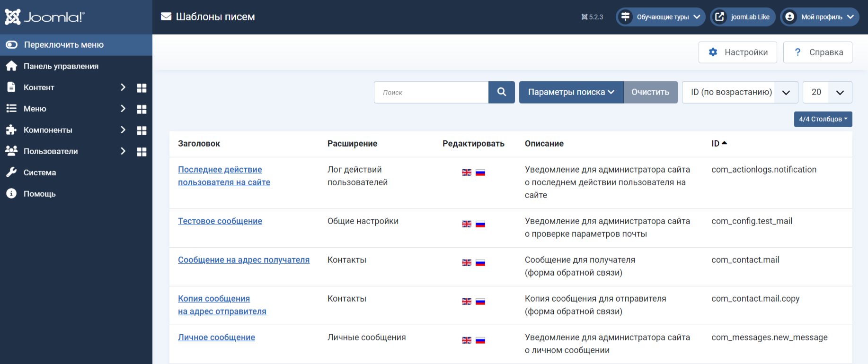The image size is (868, 364).
Task: Go to Панель управления in sidebar
Action: point(61,66)
